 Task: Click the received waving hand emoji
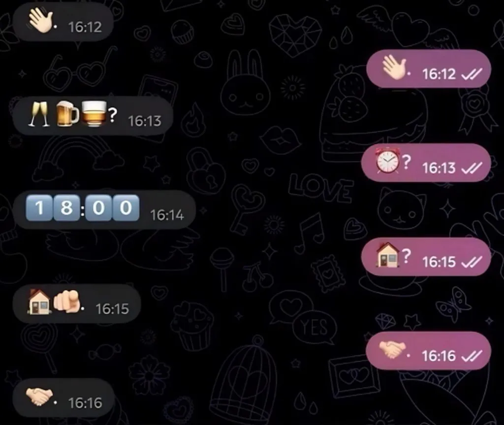[40, 21]
